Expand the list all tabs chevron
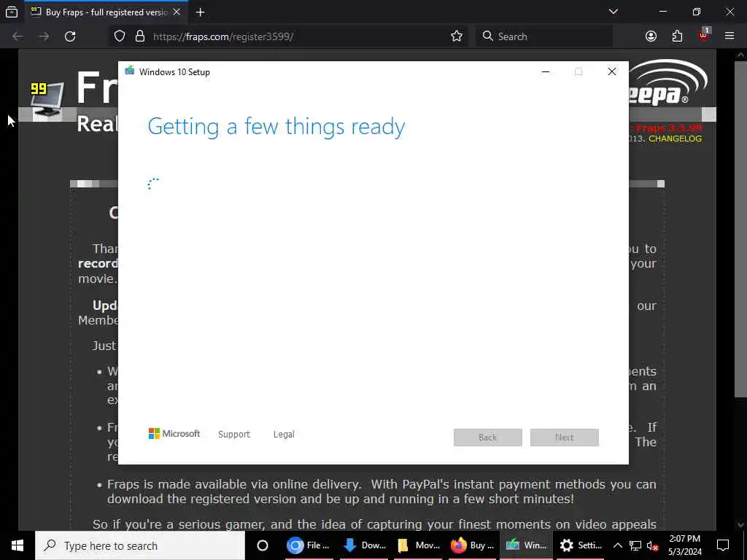This screenshot has width=747, height=560. [614, 12]
